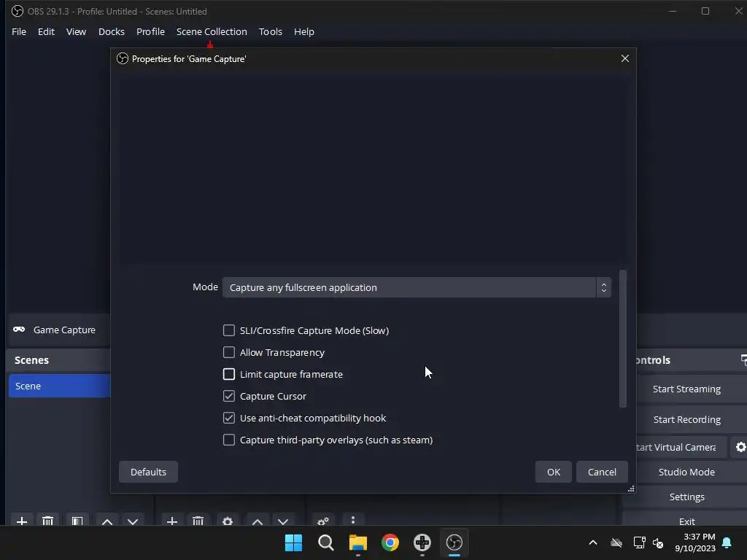747x560 pixels.
Task: Open taskbar Search
Action: [326, 542]
